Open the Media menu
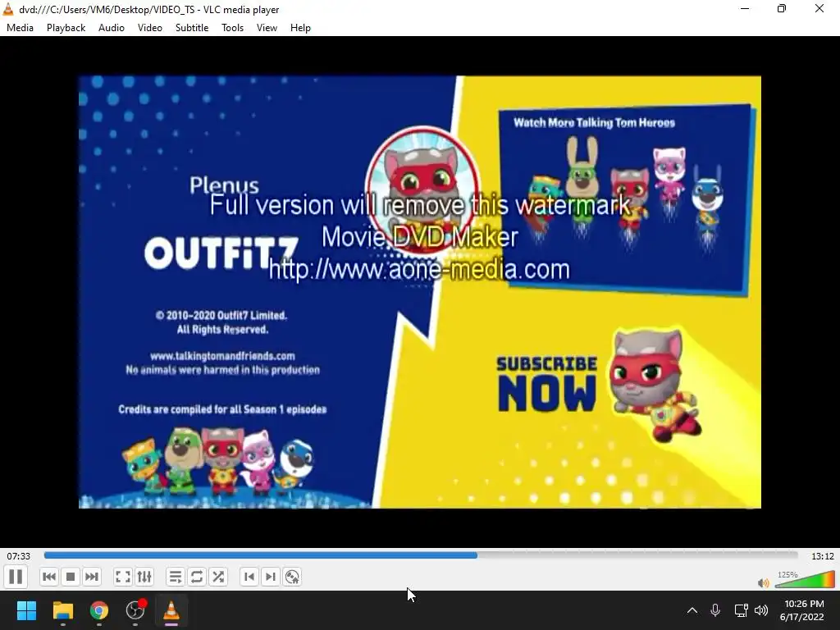 coord(20,28)
